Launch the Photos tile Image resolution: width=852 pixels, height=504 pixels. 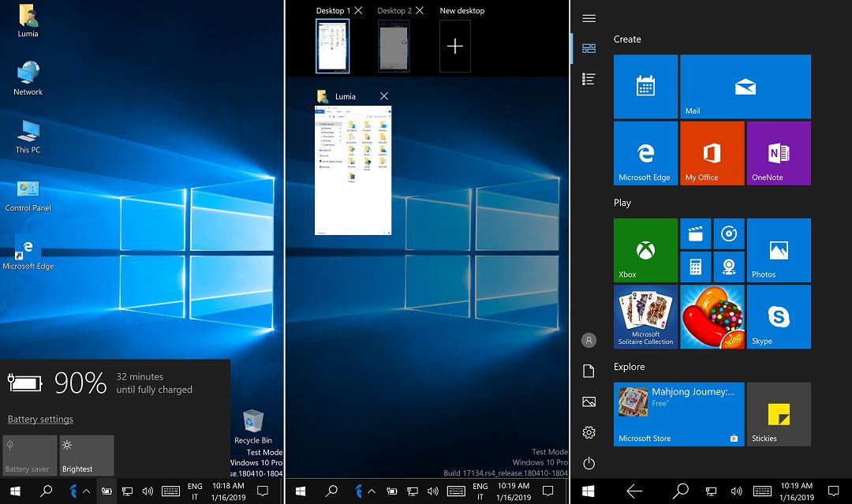779,250
